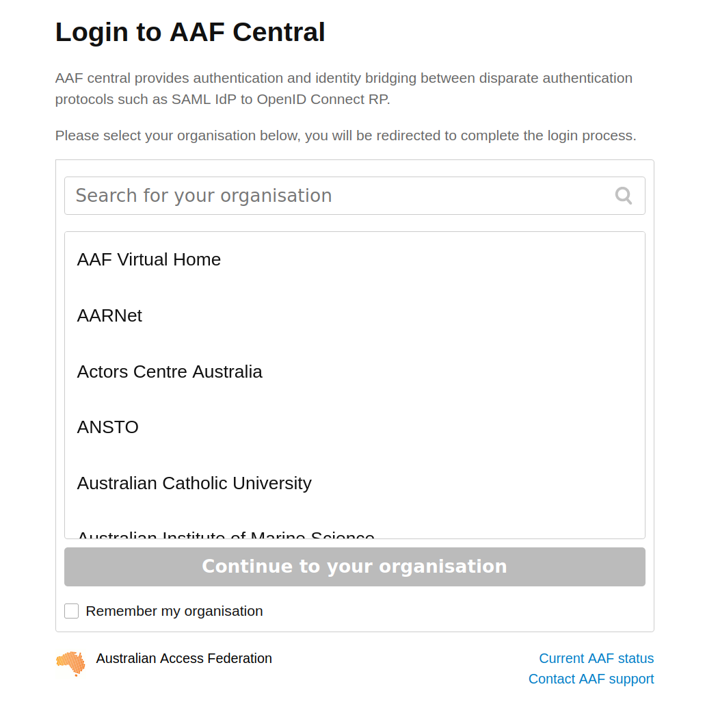Click blank panel space beside the Remember label
This screenshot has width=705, height=728.
455,611
